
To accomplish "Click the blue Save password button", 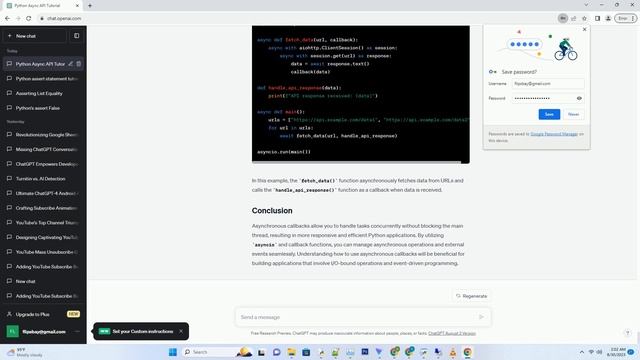I will tap(549, 114).
